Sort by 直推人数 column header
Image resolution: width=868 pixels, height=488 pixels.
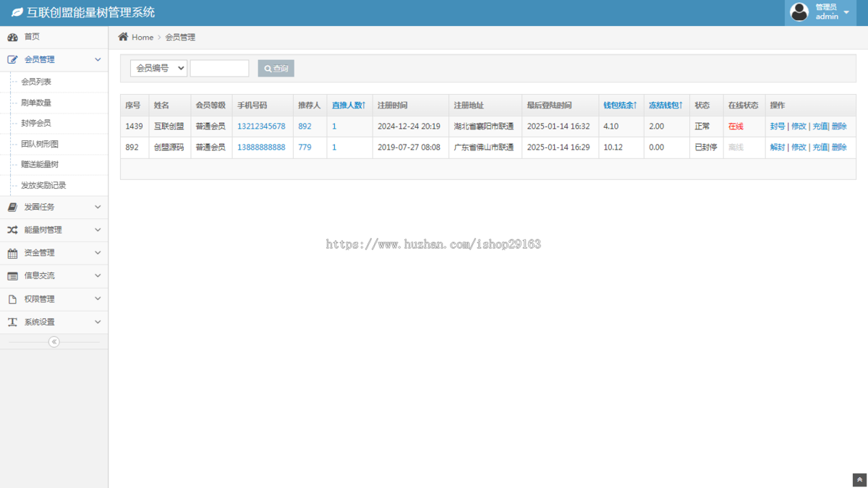point(349,106)
